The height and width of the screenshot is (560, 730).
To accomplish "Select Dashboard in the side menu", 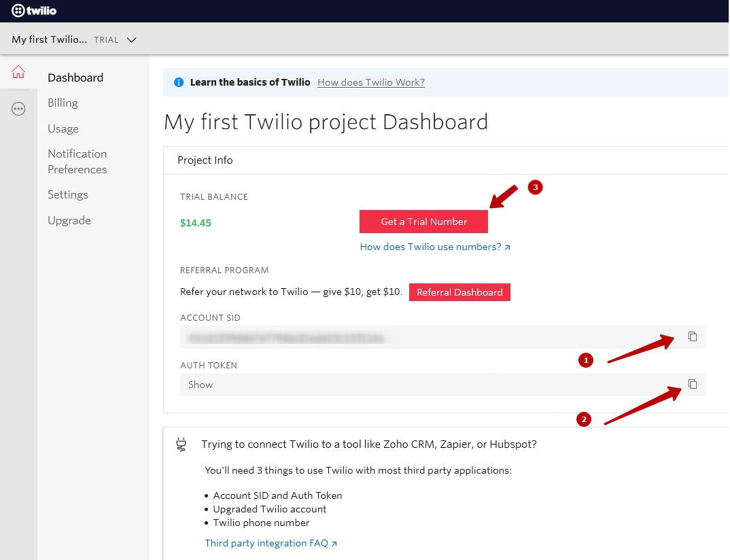I will (x=75, y=77).
